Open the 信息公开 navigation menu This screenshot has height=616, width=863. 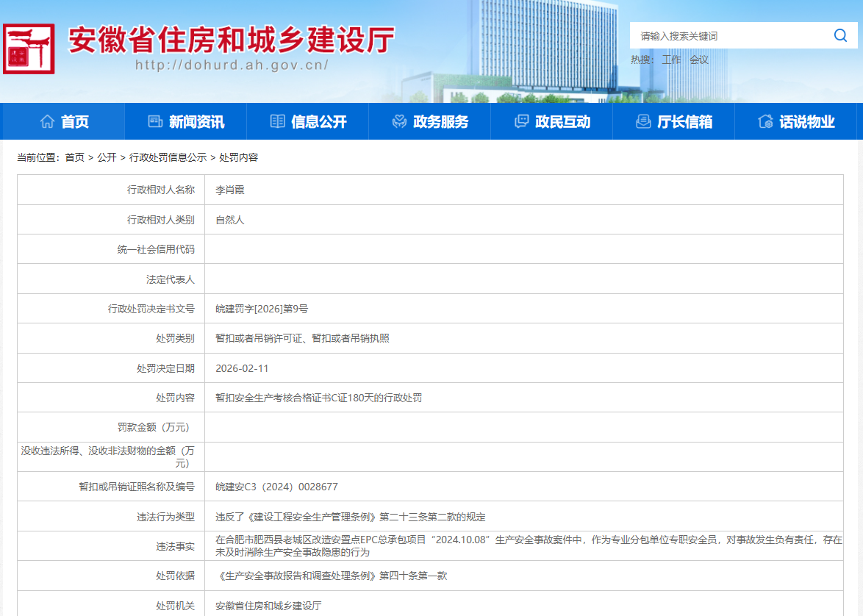(x=318, y=122)
